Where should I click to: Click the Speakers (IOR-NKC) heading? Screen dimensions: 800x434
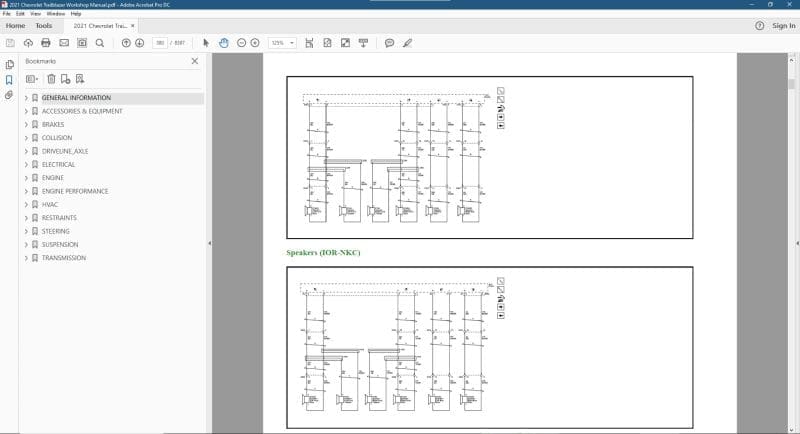click(323, 252)
